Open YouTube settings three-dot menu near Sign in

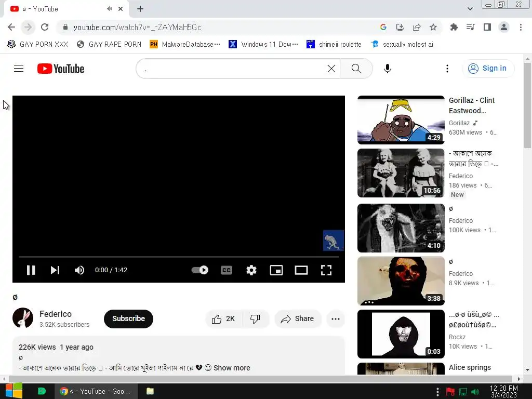click(x=447, y=69)
